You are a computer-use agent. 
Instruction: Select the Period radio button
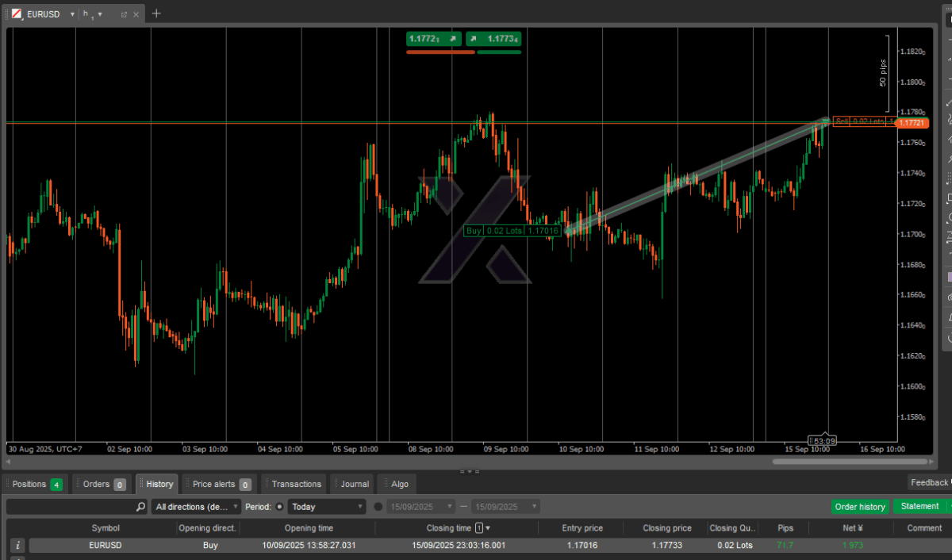tap(279, 506)
